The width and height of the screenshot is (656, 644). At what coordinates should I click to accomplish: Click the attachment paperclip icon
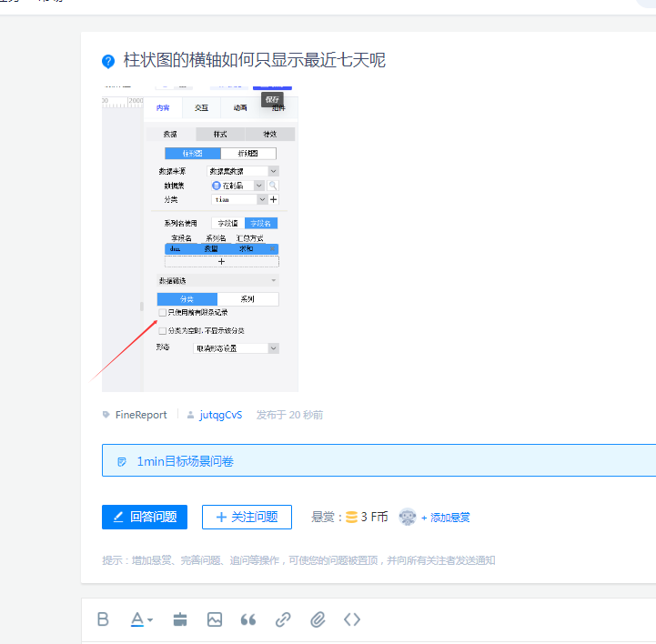click(x=318, y=619)
